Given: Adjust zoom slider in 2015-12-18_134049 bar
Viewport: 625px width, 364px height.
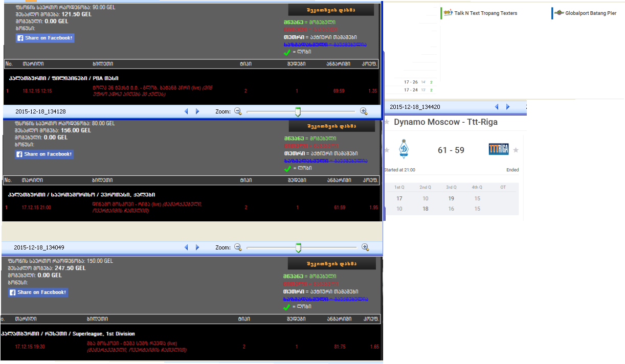Looking at the screenshot, I should (298, 248).
